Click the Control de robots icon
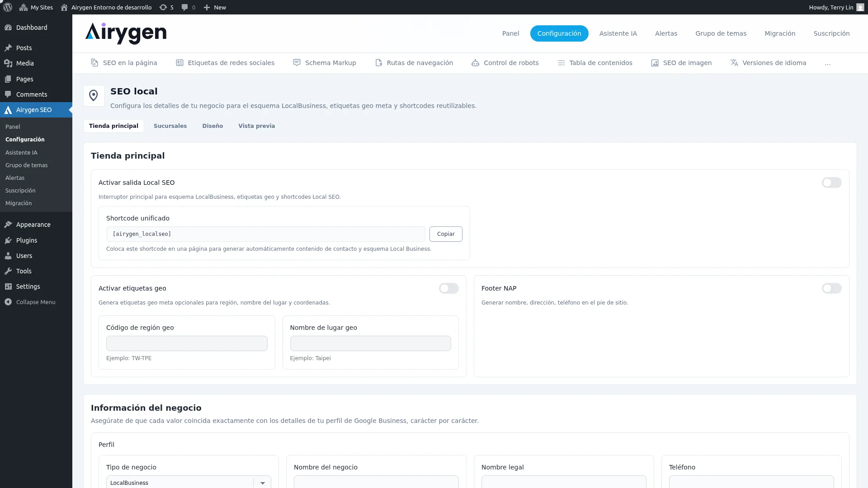868x488 pixels. (x=475, y=63)
